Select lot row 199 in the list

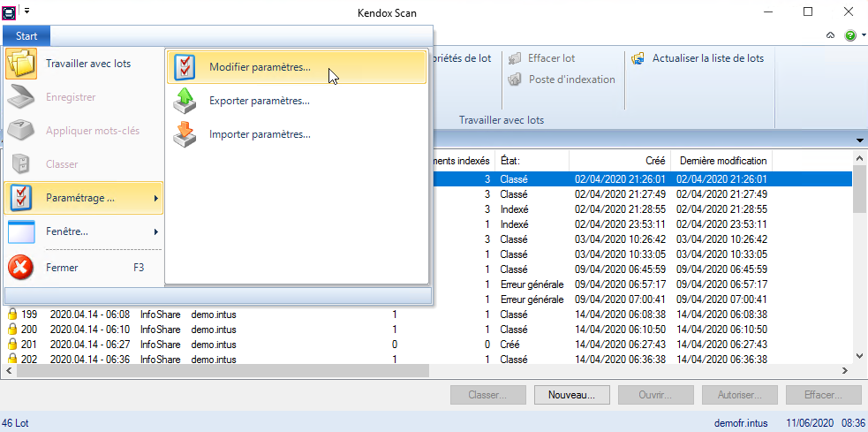tap(177, 315)
